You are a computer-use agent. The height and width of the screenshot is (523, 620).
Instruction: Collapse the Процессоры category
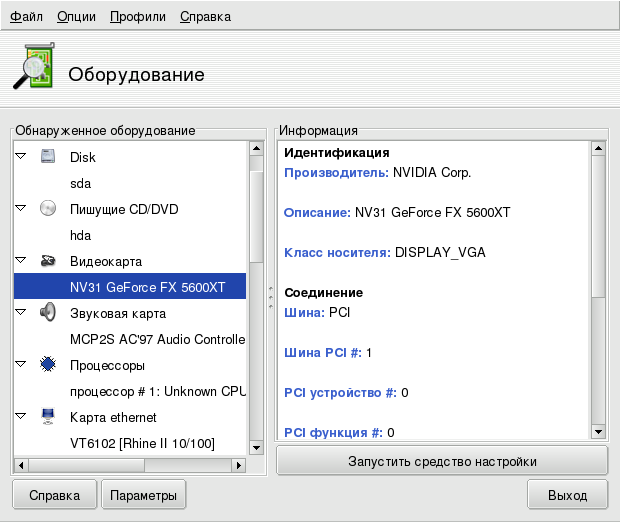pos(21,364)
